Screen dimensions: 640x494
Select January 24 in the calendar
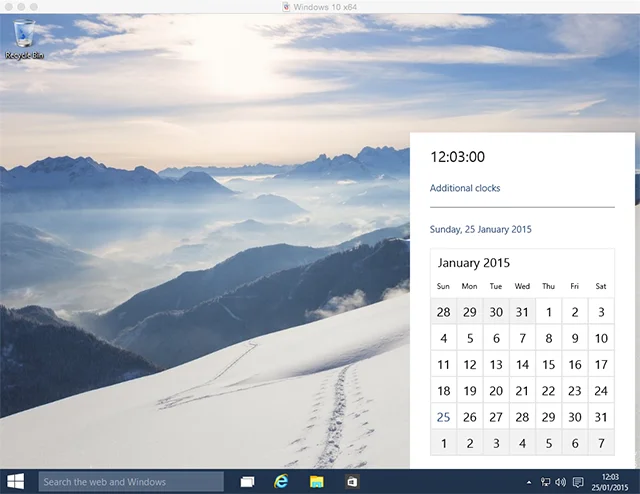601,391
